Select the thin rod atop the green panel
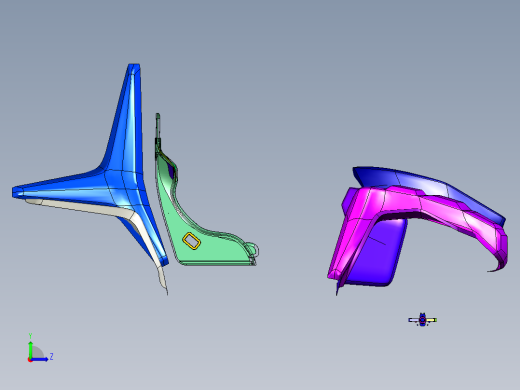520x390 pixels. pyautogui.click(x=158, y=127)
